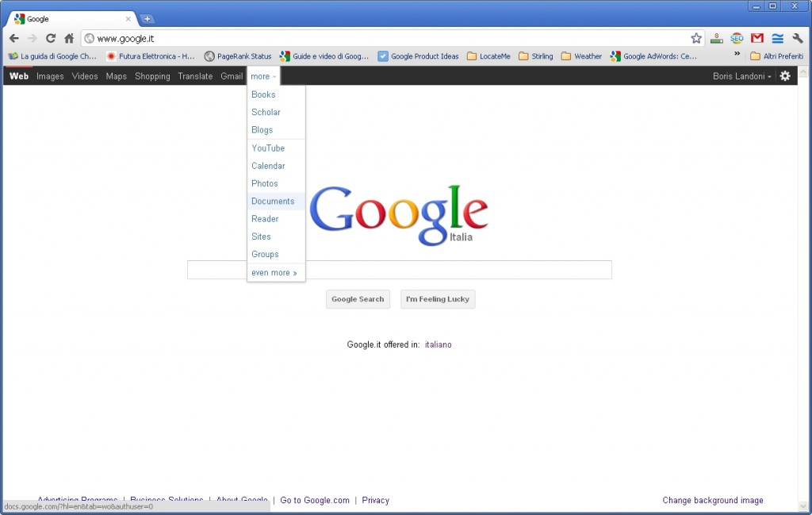Open the SEO extension icon
Image resolution: width=812 pixels, height=515 pixels.
pyautogui.click(x=737, y=37)
